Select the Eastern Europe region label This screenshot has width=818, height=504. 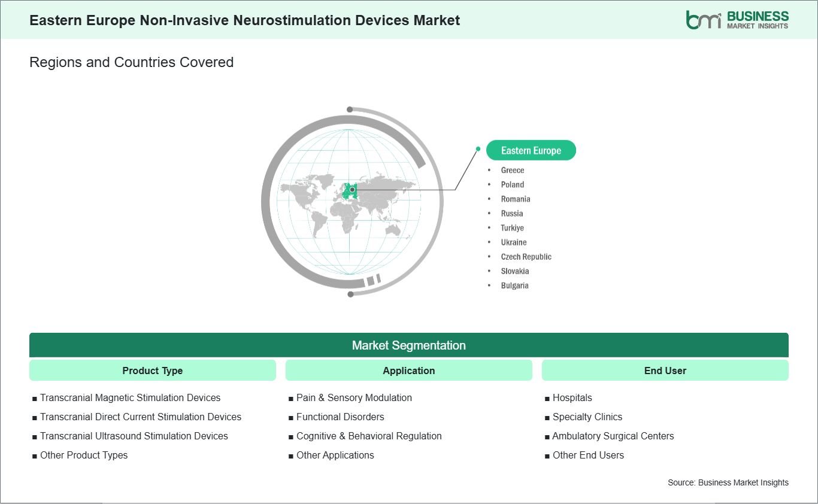click(x=531, y=150)
